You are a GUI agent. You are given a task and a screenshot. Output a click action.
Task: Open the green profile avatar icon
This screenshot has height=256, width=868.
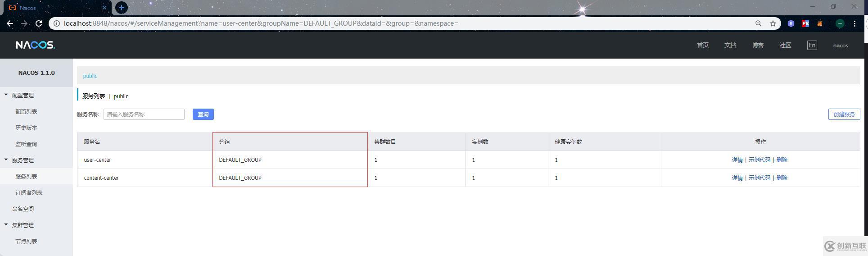click(x=840, y=23)
